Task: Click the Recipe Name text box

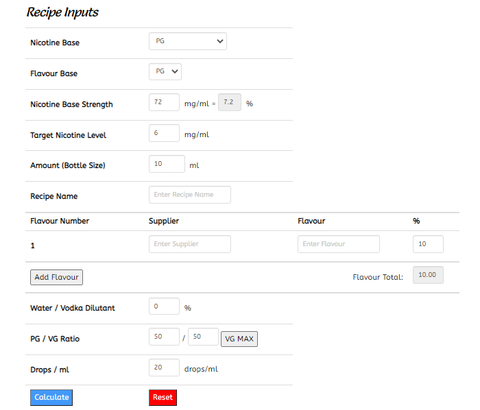Action: (190, 195)
